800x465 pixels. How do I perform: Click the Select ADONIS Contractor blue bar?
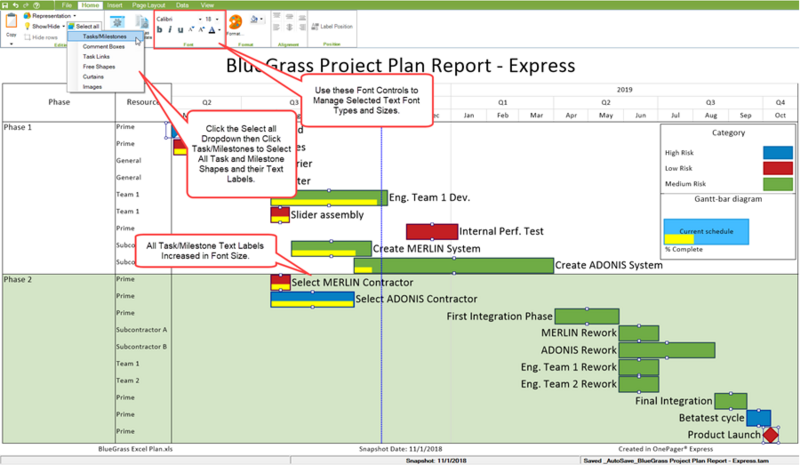click(x=312, y=299)
